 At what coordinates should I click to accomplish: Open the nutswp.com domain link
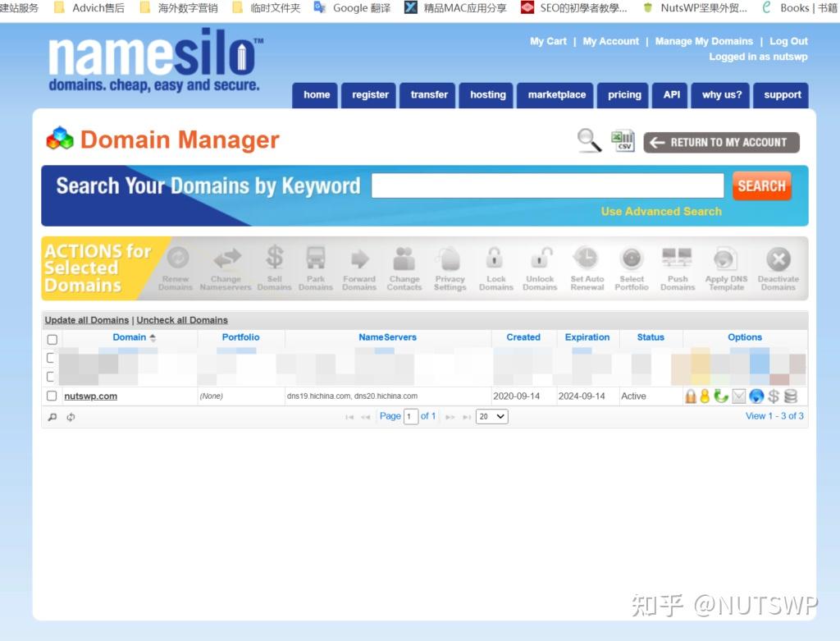click(x=90, y=396)
